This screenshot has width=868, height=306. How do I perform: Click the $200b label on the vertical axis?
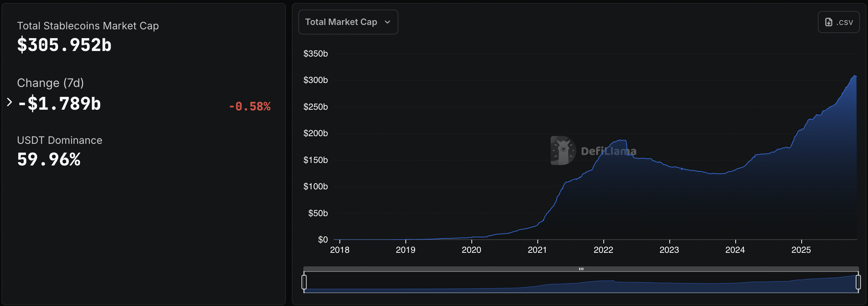click(x=316, y=133)
